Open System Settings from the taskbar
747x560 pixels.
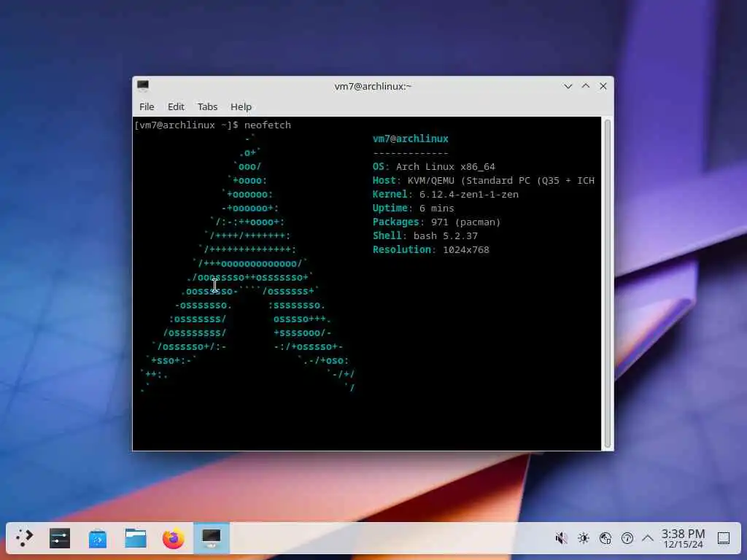coord(60,538)
